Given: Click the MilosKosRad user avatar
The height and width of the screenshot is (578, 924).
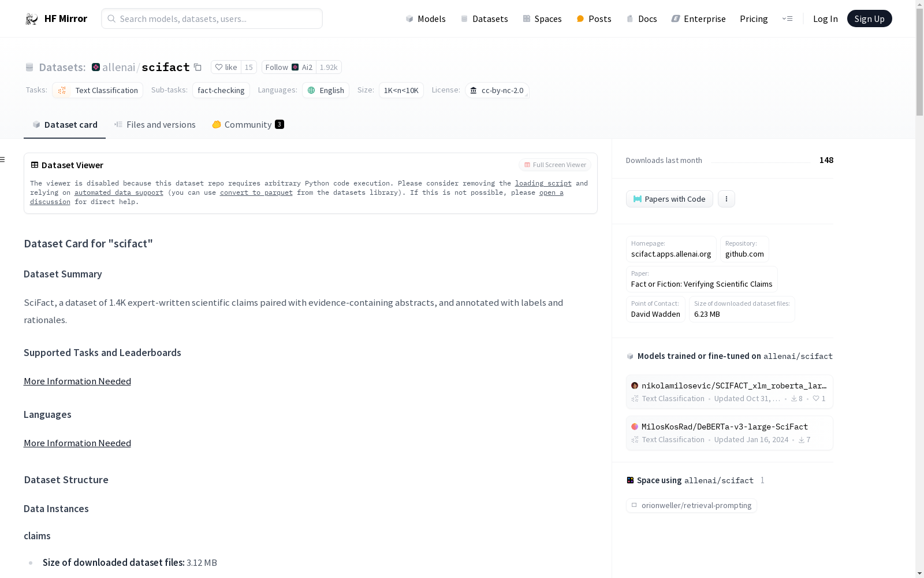Looking at the screenshot, I should pyautogui.click(x=635, y=427).
